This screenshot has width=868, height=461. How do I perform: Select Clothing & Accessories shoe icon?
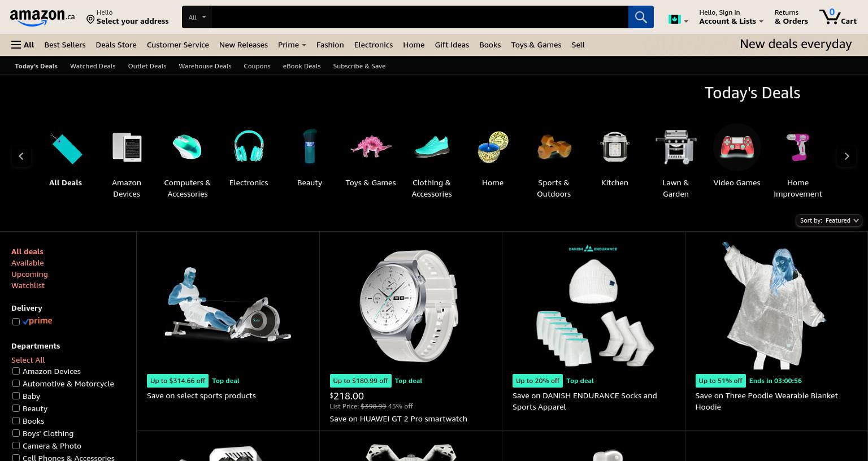point(432,146)
